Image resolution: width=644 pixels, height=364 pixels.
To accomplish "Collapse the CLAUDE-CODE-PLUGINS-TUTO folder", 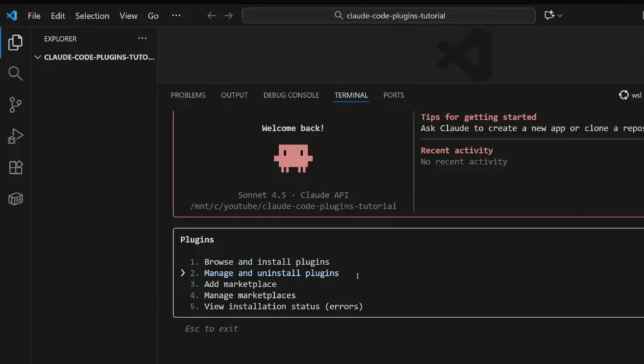I will coord(38,57).
